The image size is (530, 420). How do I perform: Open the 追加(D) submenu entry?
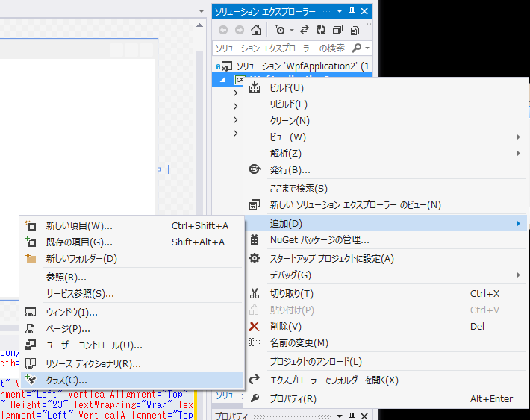tap(386, 223)
